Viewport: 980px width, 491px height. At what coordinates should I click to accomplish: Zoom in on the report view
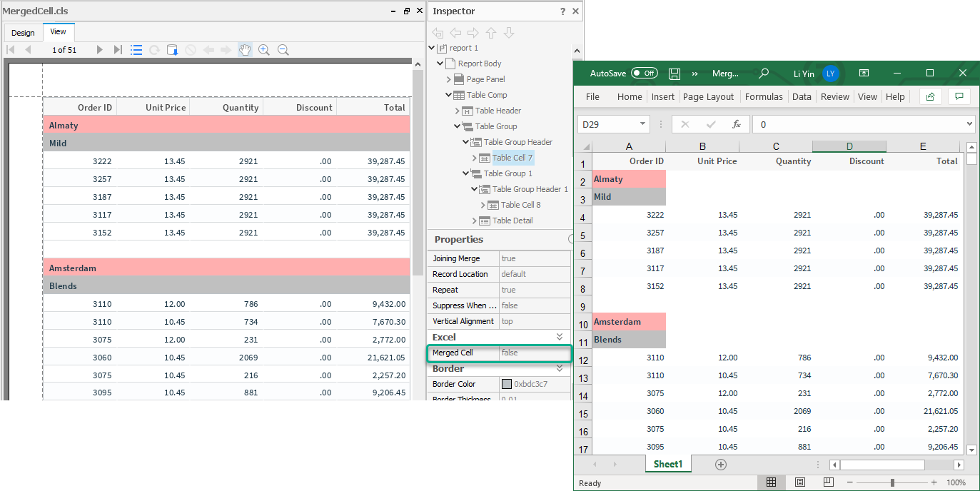(264, 50)
